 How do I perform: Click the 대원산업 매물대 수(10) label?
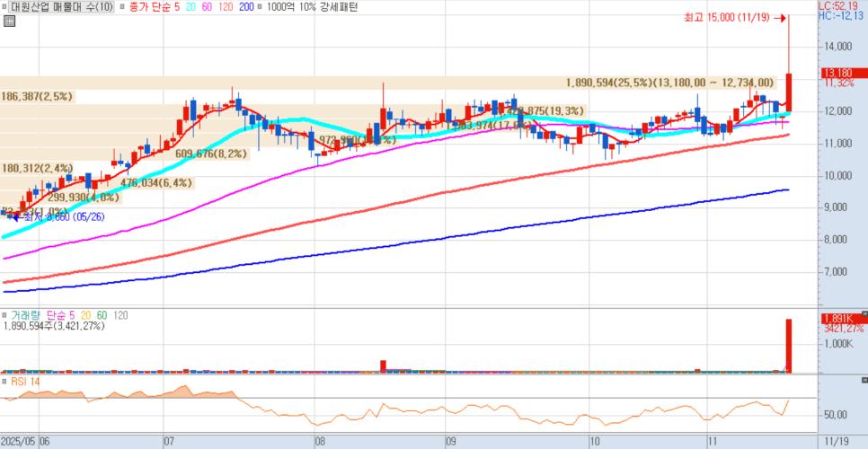click(x=62, y=7)
